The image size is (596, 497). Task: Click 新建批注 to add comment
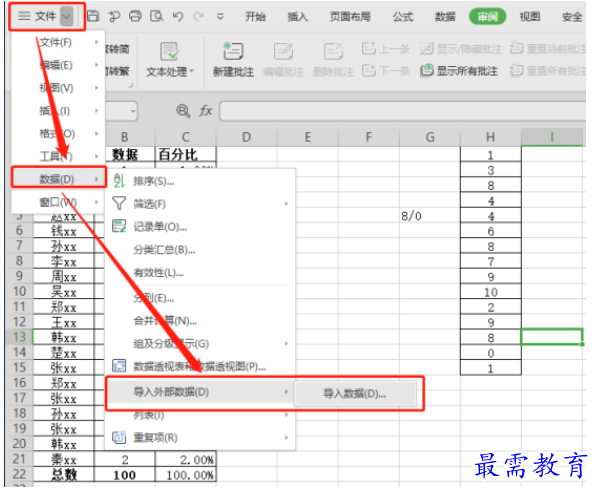pos(233,60)
